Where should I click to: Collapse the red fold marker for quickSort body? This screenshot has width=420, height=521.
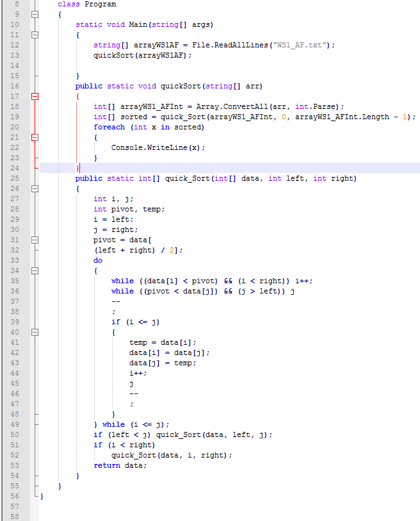(x=35, y=96)
